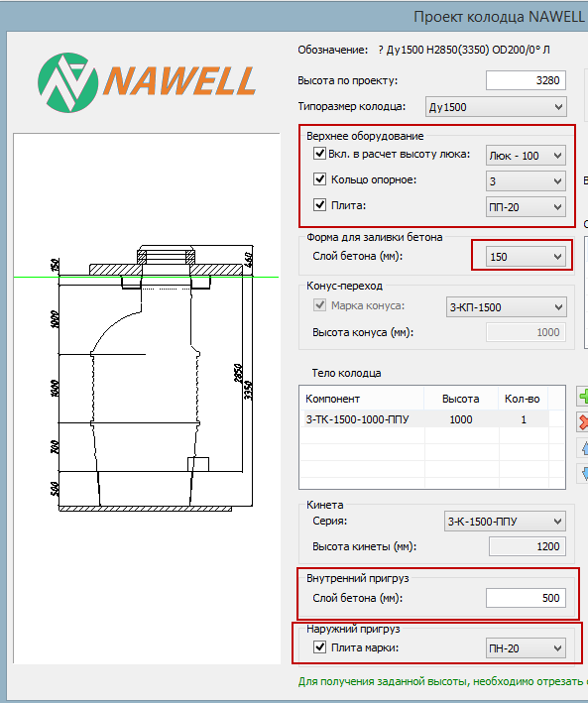Image resolution: width=588 pixels, height=703 pixels.
Task: Click the well drawing preview
Action: click(147, 399)
